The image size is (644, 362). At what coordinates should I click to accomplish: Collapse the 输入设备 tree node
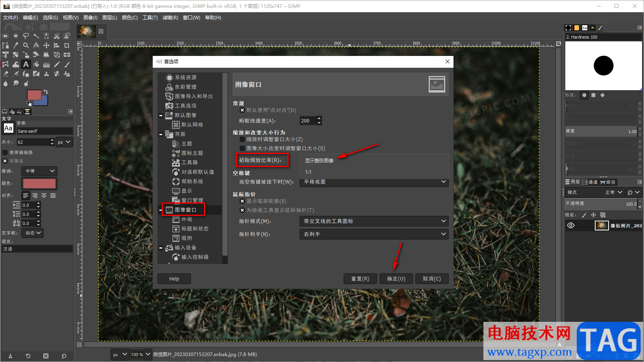[x=161, y=248]
